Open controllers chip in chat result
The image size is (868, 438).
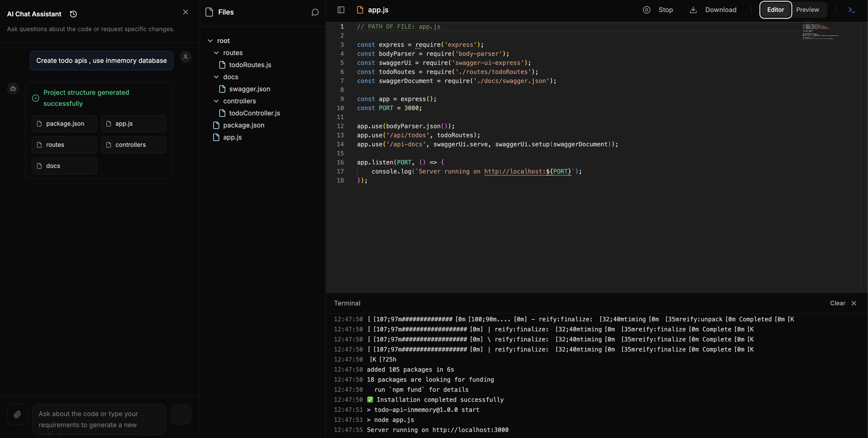134,145
